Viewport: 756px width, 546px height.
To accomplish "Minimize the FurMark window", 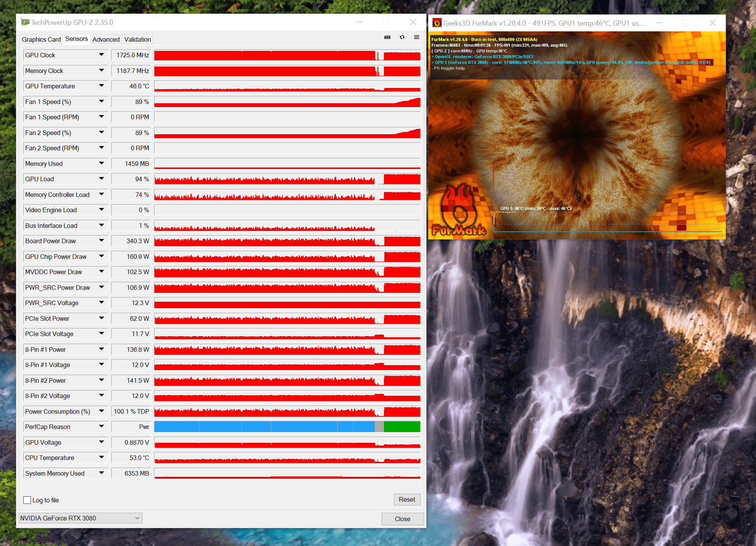I will (x=659, y=23).
